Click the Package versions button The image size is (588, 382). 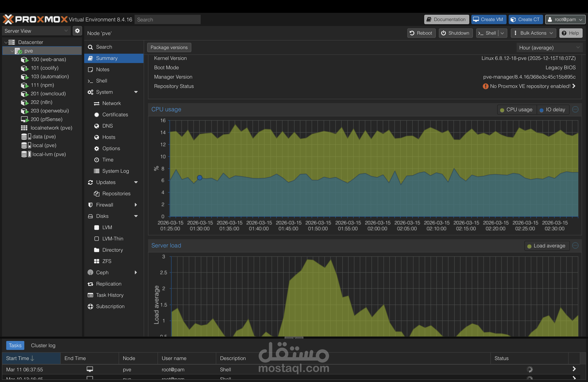(169, 47)
